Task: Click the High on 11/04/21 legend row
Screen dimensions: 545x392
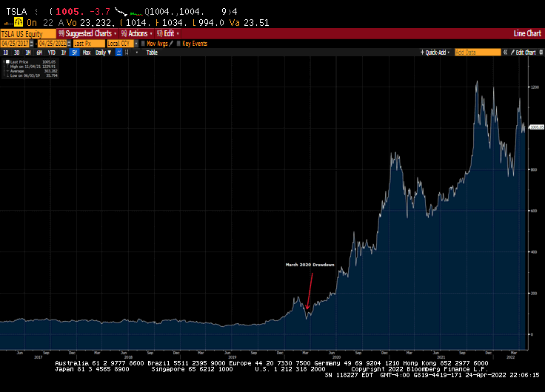Action: point(33,67)
